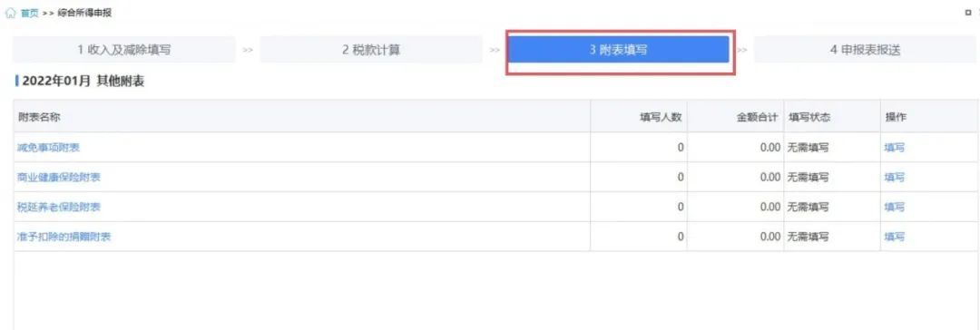The image size is (980, 330).
Task: Click 填写 for 商业健康保险附表 row
Action: click(895, 178)
